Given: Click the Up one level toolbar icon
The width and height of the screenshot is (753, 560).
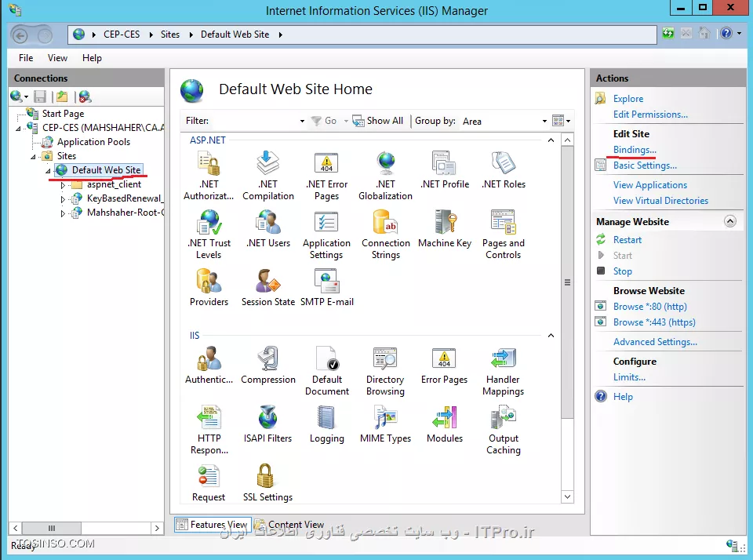Looking at the screenshot, I should pos(62,97).
